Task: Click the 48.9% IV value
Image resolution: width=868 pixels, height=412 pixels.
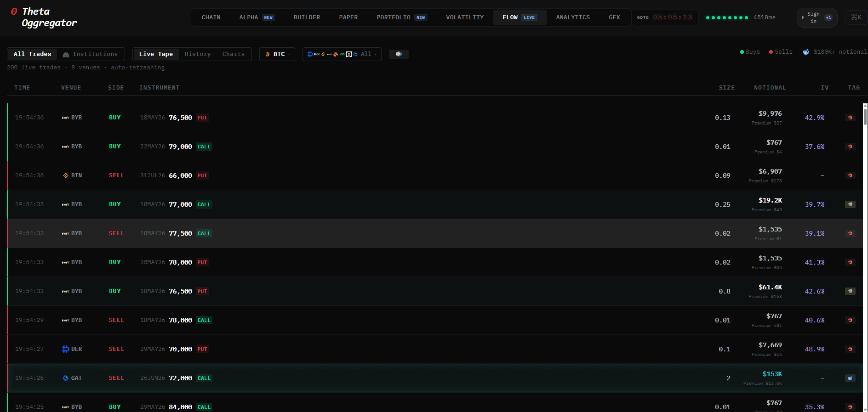Action: (x=815, y=349)
